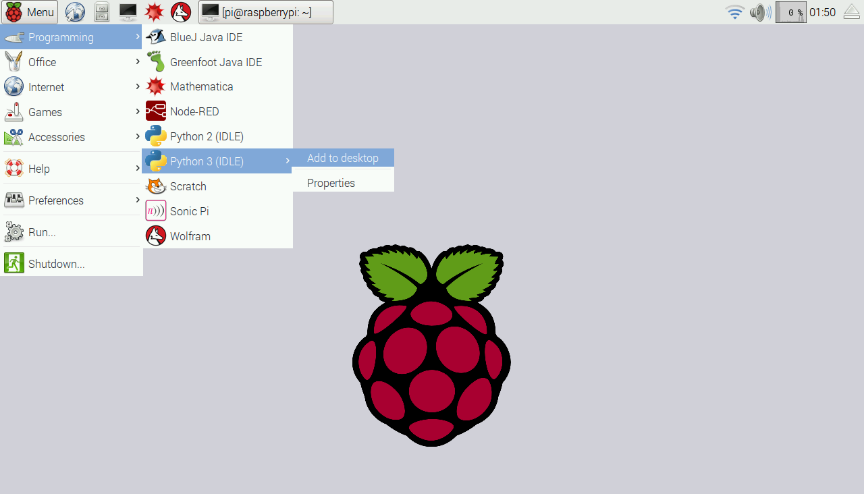The height and width of the screenshot is (494, 864).
Task: Open Properties in the context menu
Action: coord(331,183)
